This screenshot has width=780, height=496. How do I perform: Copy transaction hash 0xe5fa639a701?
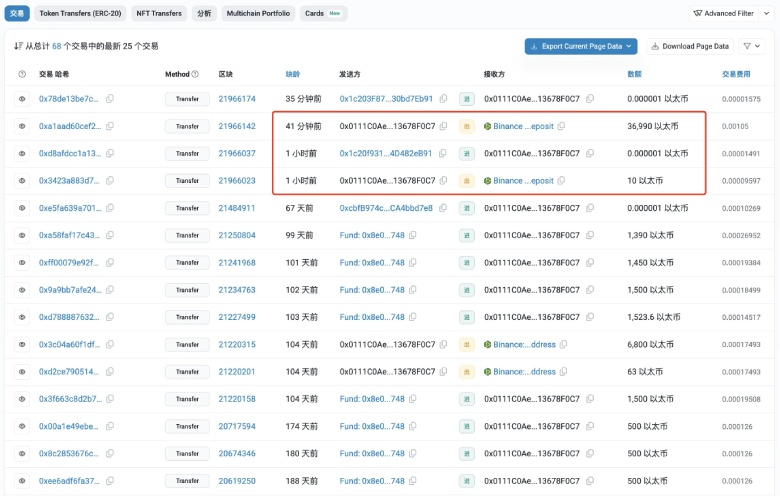[109, 208]
